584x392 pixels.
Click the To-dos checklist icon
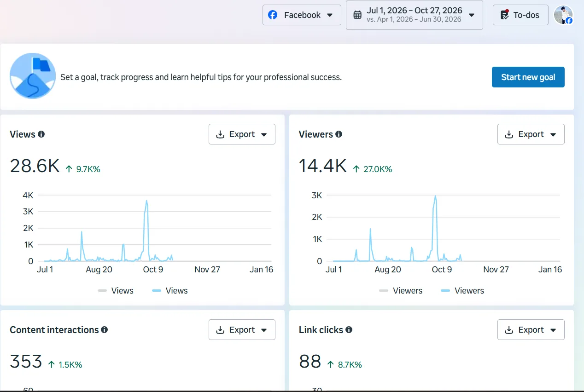pos(504,15)
